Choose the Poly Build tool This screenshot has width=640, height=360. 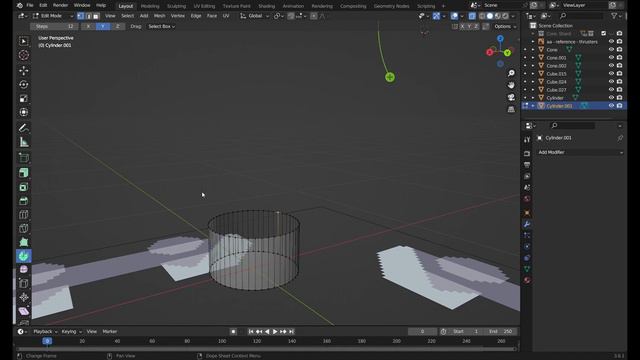[x=24, y=242]
